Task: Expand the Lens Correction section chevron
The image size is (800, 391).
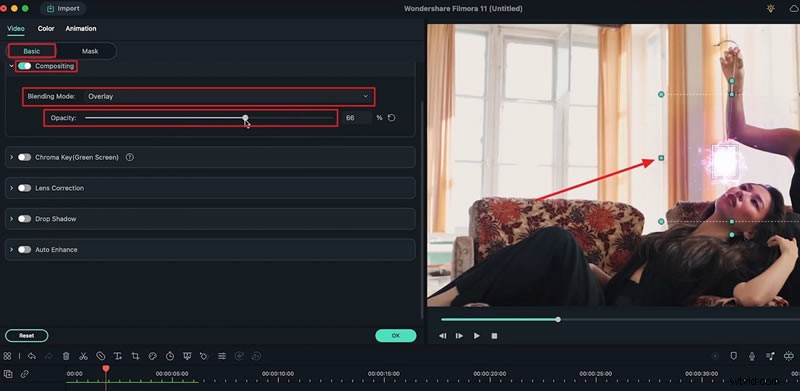Action: click(11, 188)
